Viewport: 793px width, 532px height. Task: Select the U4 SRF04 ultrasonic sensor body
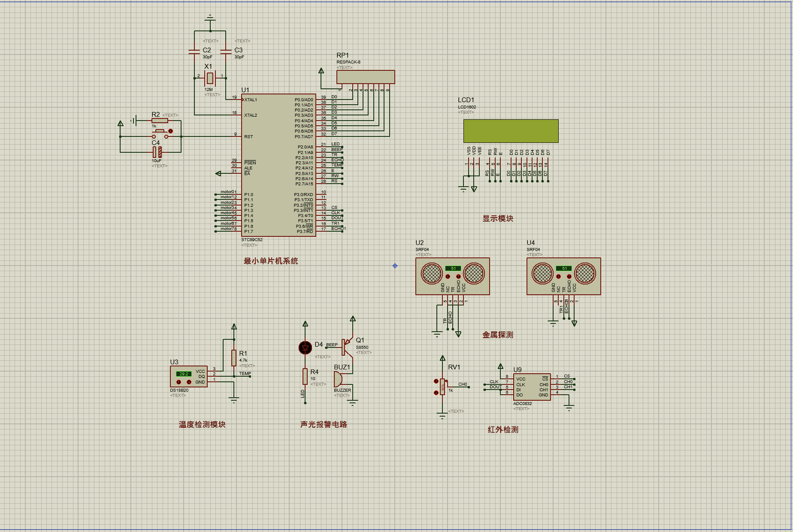tap(564, 276)
